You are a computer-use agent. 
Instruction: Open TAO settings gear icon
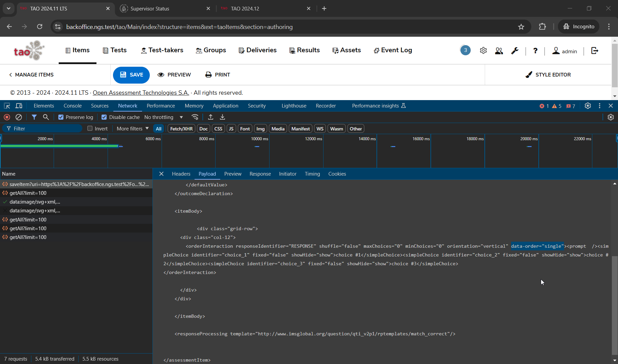(483, 51)
